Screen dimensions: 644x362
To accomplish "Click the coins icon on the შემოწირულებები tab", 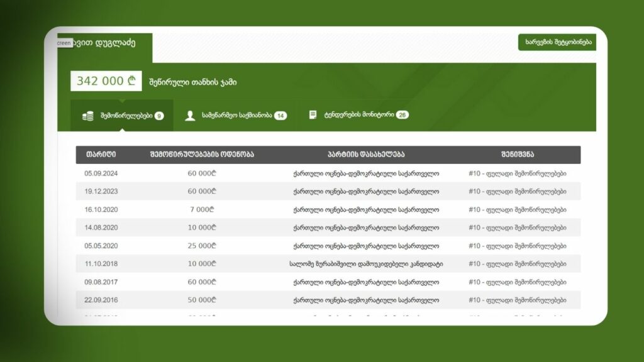I will pos(88,116).
